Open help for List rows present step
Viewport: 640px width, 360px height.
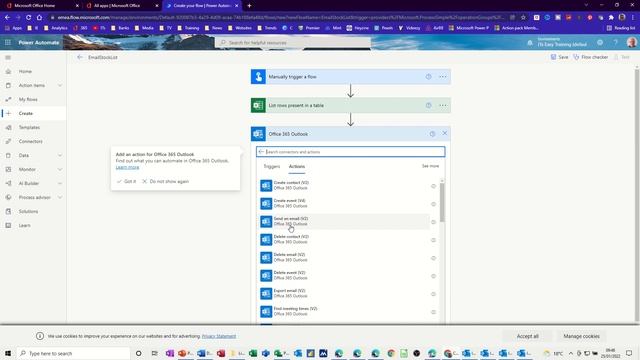coord(429,105)
